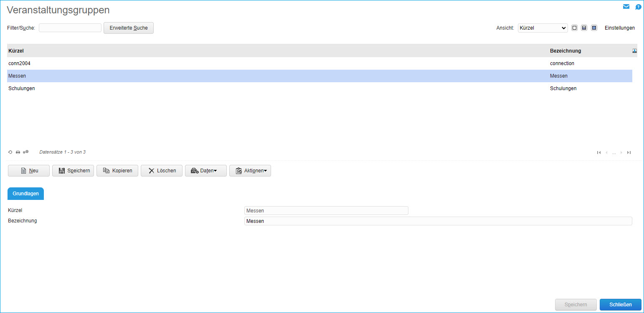Select the Schulungen row
Screen dimensions: 644x313
point(319,88)
